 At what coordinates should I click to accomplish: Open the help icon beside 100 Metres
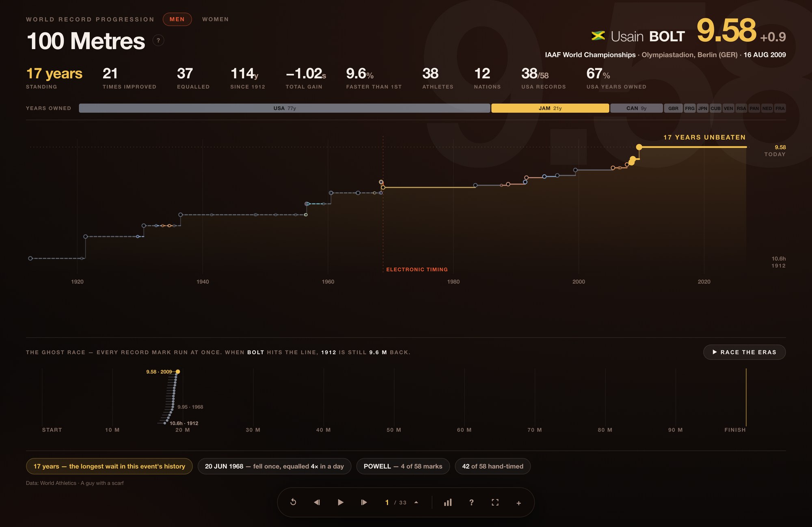158,41
